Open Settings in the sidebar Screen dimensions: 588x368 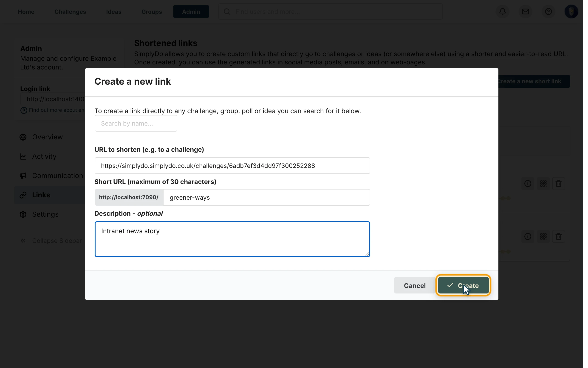point(45,214)
